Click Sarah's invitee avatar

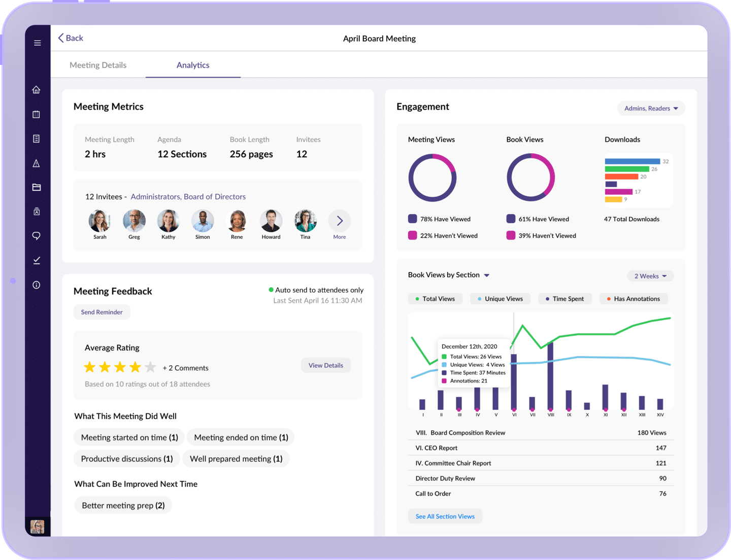click(x=99, y=221)
